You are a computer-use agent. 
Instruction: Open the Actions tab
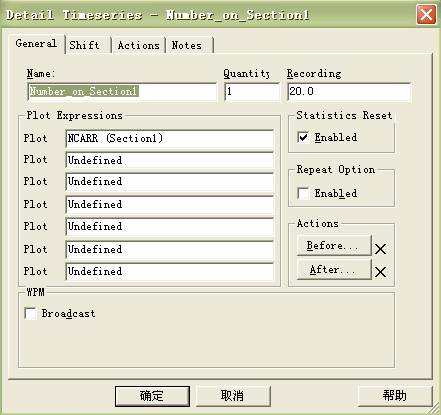tap(138, 45)
